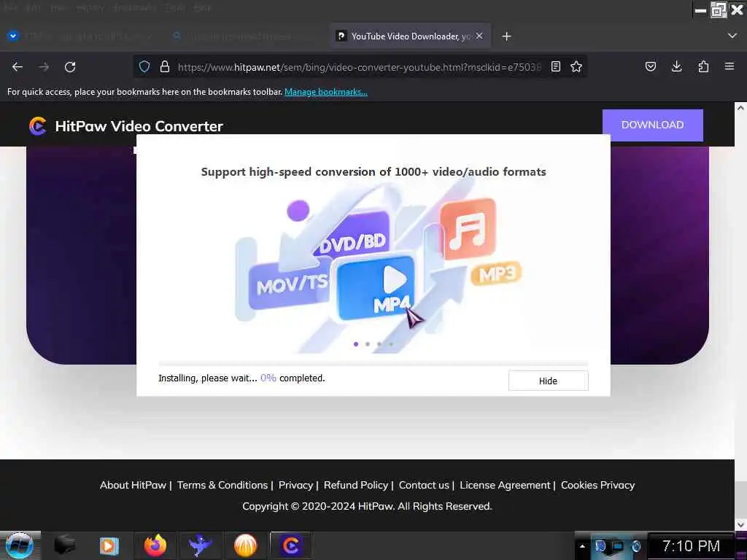The height and width of the screenshot is (560, 747).
Task: Expand the list all tabs chevron
Action: (732, 36)
